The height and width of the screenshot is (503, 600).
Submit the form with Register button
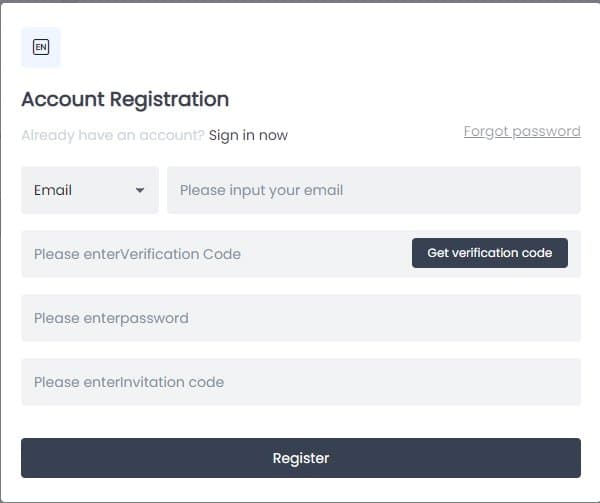coord(300,458)
